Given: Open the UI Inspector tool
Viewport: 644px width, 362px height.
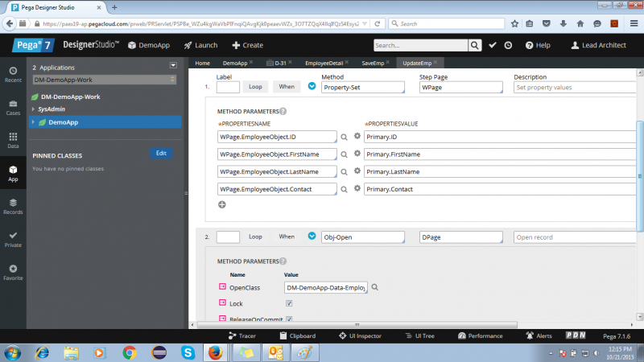Looking at the screenshot, I should (360, 335).
